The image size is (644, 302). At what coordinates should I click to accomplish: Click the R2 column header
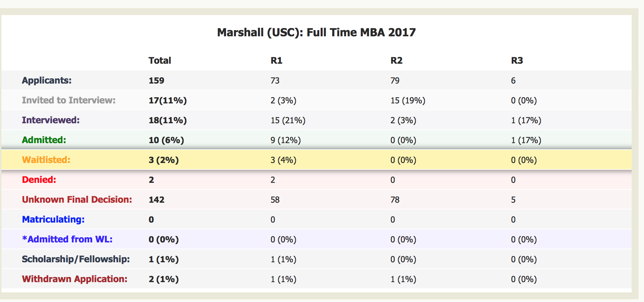point(396,61)
